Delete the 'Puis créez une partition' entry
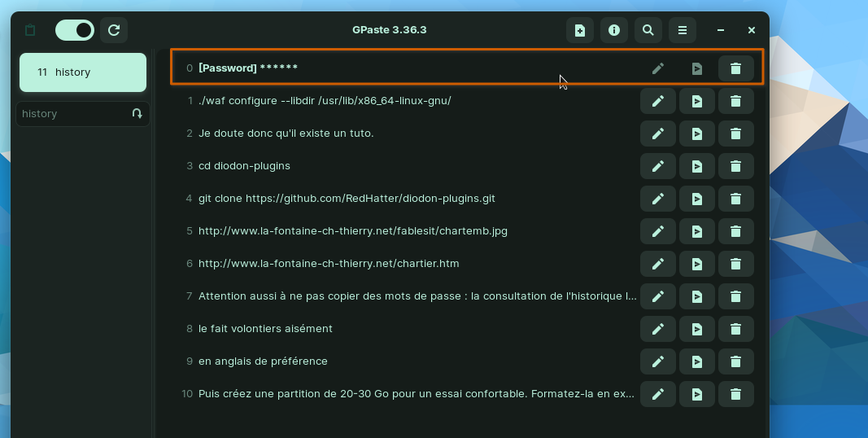This screenshot has width=868, height=438. [x=736, y=394]
